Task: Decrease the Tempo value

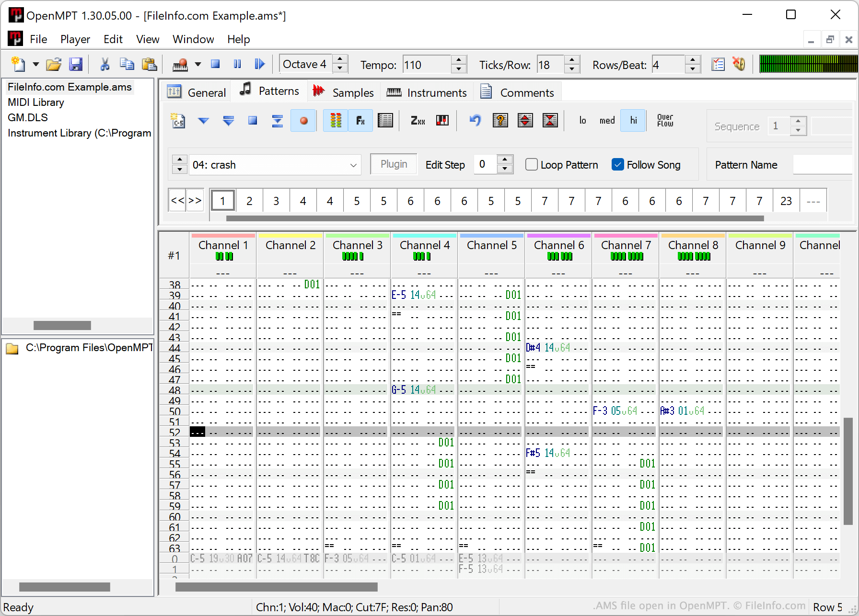Action: coord(459,69)
